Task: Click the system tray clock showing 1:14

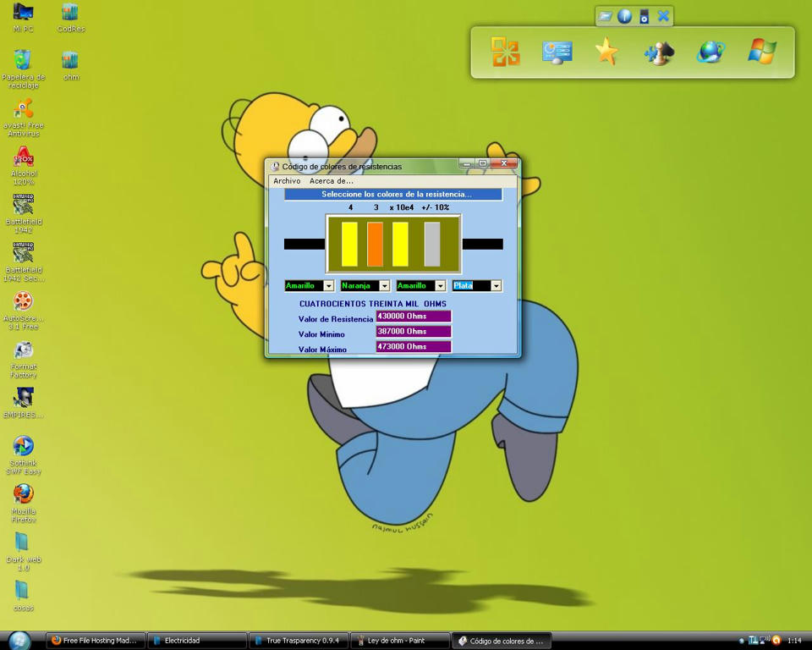Action: 794,642
